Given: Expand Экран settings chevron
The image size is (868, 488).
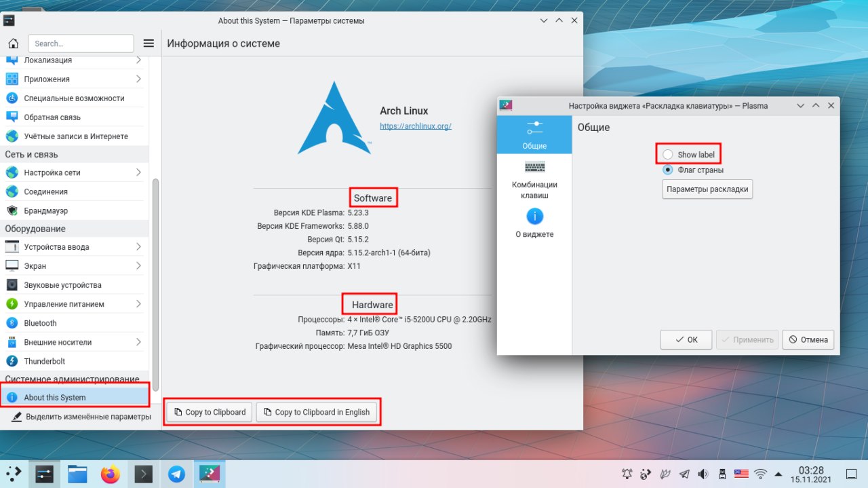Looking at the screenshot, I should click(138, 266).
